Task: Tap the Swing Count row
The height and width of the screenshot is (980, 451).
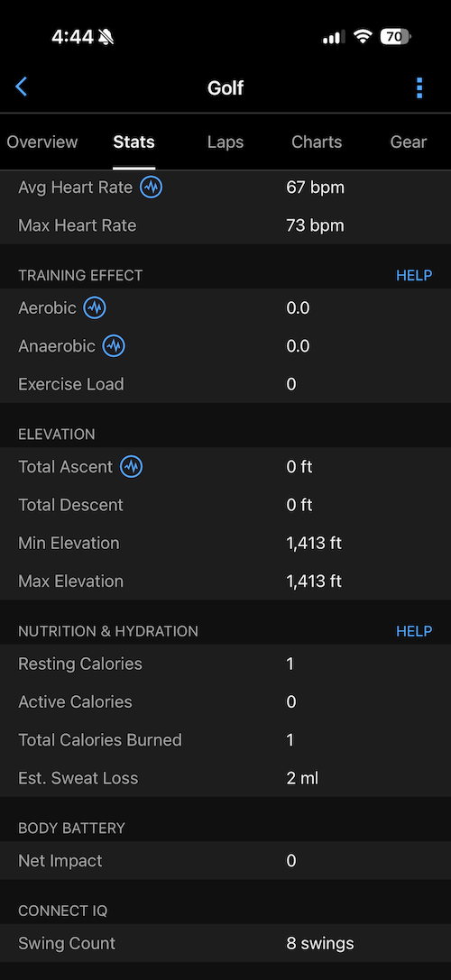Action: point(225,943)
